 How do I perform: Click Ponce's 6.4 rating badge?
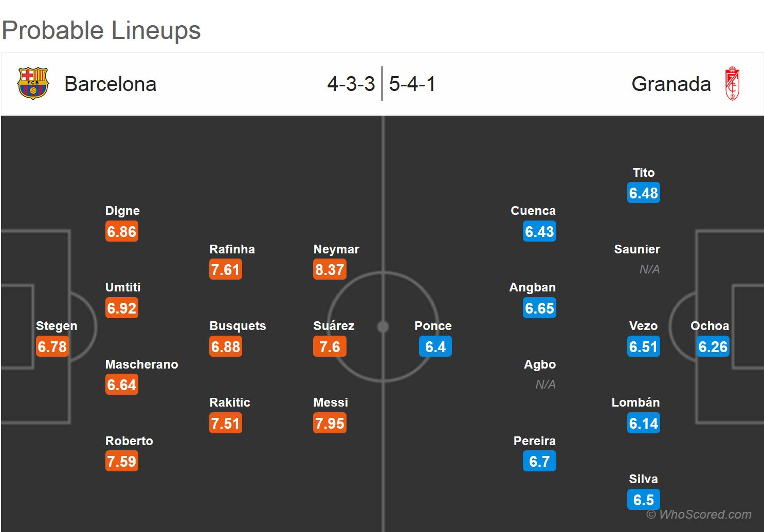click(435, 346)
